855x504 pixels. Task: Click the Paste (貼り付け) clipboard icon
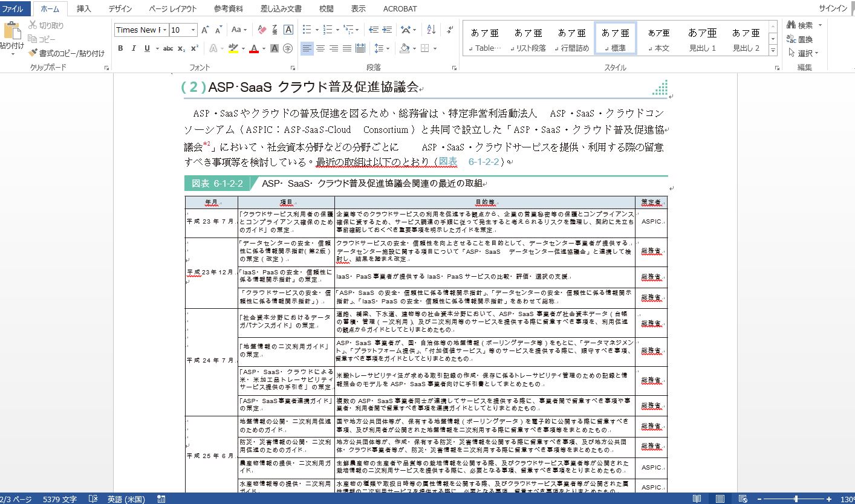(x=11, y=30)
